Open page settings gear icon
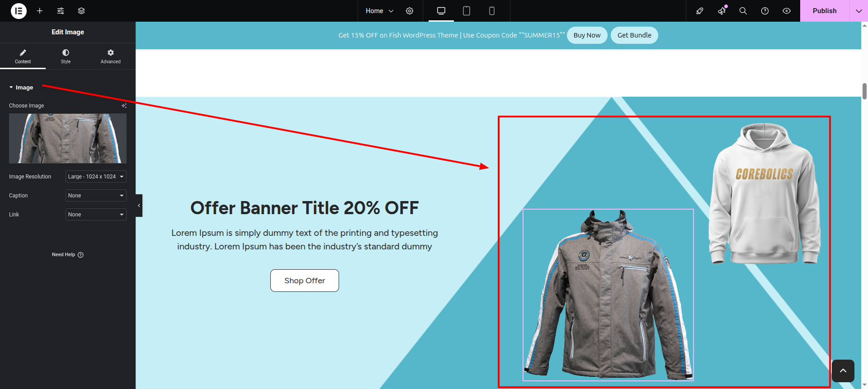 click(410, 11)
